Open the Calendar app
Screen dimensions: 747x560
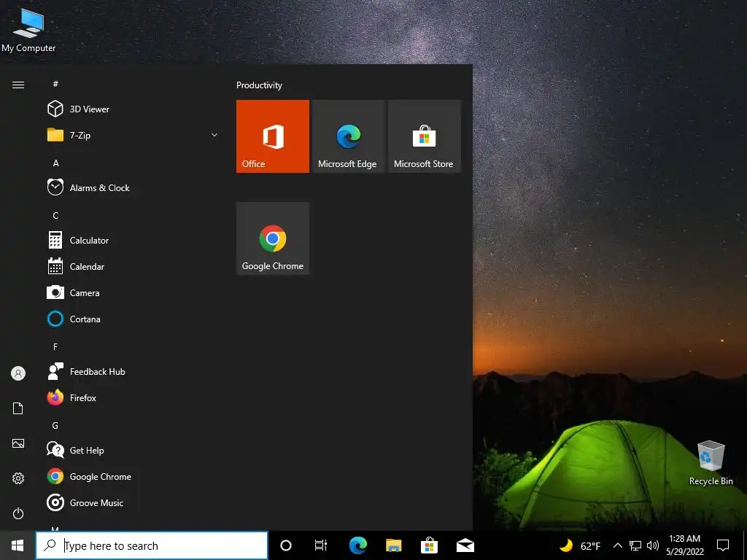pyautogui.click(x=133, y=267)
